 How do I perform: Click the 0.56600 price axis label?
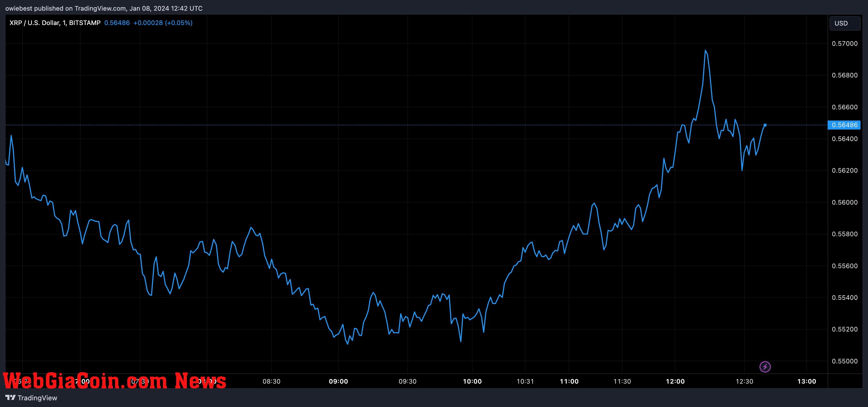pos(845,107)
